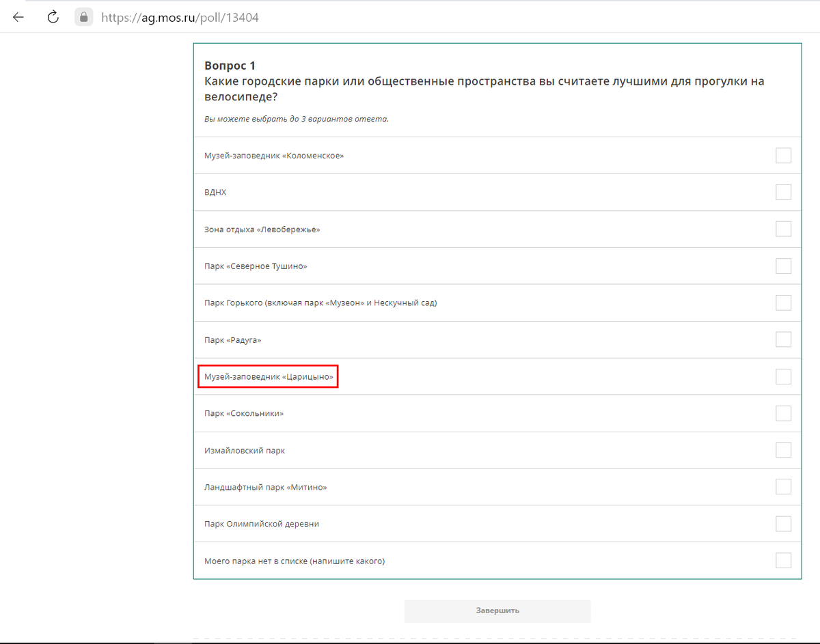Tick the Парк Горького checkbox
Image resolution: width=820 pixels, height=644 pixels.
tap(783, 303)
